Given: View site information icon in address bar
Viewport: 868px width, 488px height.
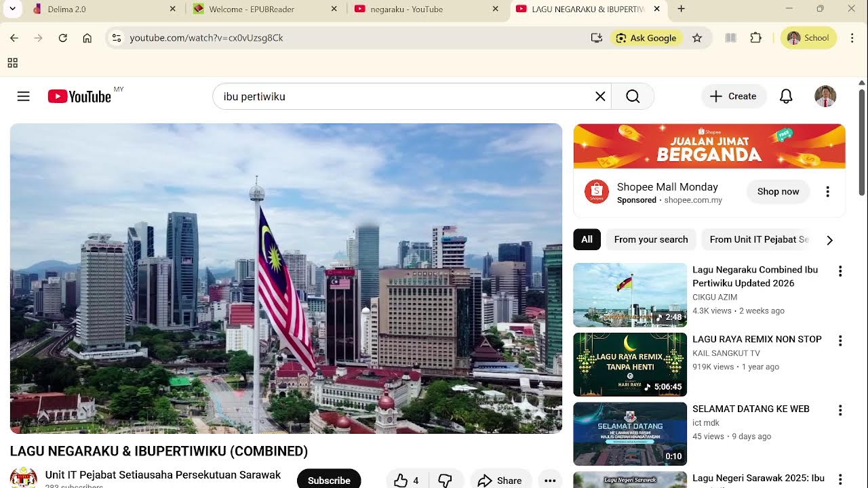Looking at the screenshot, I should (117, 38).
